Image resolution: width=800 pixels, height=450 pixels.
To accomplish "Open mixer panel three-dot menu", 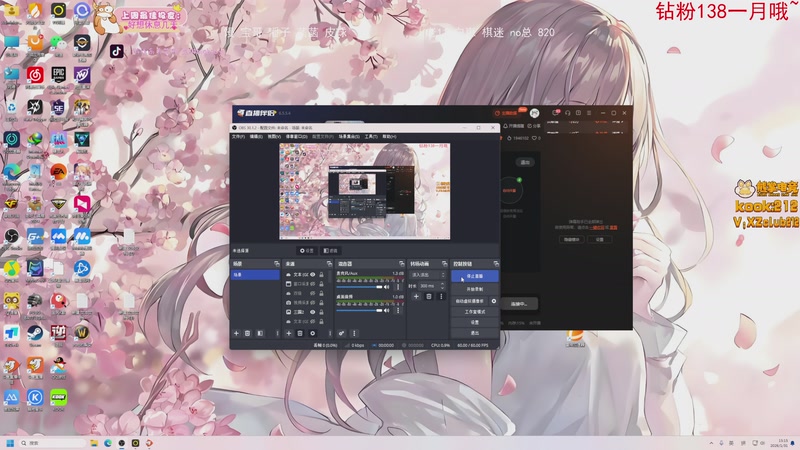I will 354,333.
